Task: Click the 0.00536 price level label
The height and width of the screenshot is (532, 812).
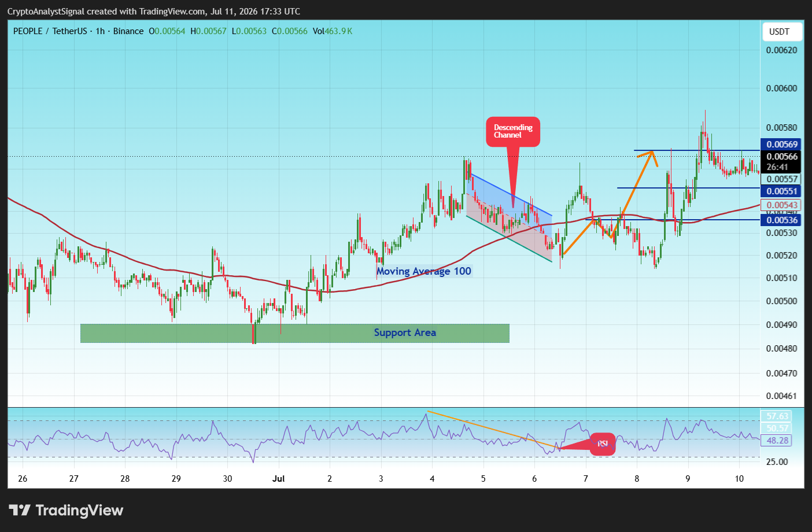Action: tap(782, 220)
